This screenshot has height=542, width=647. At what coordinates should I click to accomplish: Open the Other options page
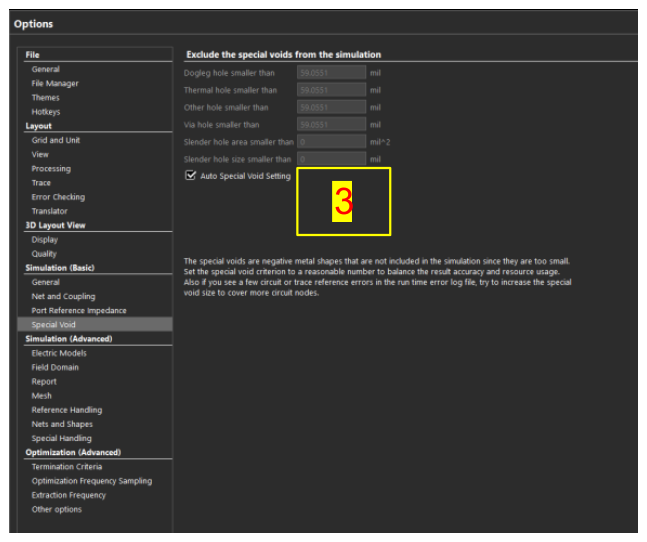[57, 510]
